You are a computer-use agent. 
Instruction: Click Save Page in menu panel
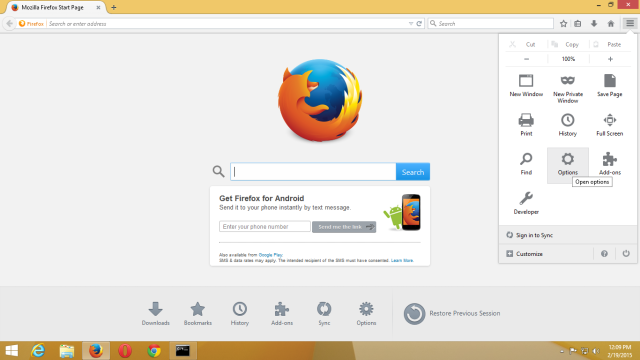(609, 85)
